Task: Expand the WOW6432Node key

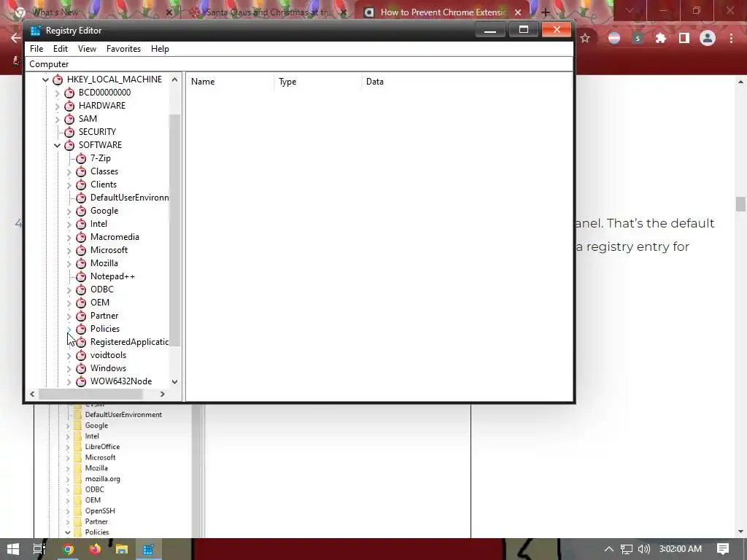Action: pyautogui.click(x=69, y=381)
